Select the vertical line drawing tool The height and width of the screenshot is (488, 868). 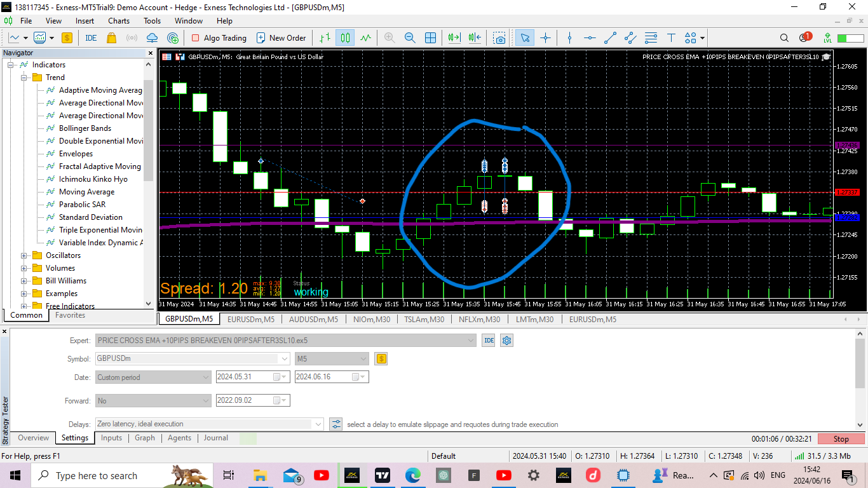point(569,38)
